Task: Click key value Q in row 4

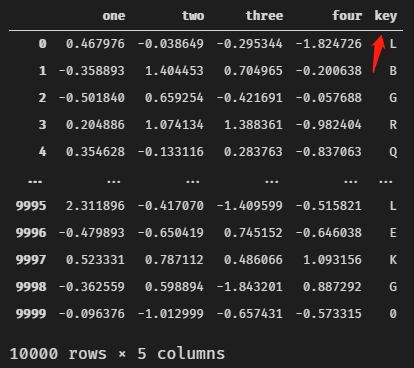Action: point(393,152)
